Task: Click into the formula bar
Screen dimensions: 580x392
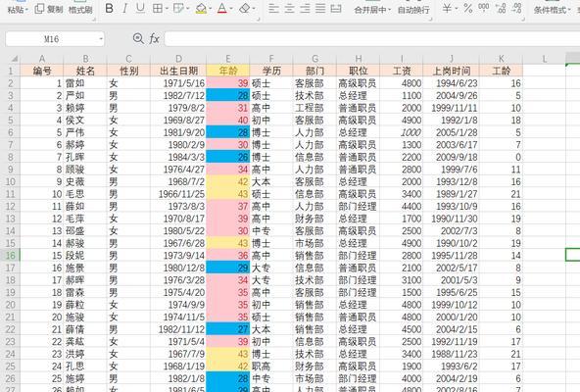Action: click(x=371, y=39)
